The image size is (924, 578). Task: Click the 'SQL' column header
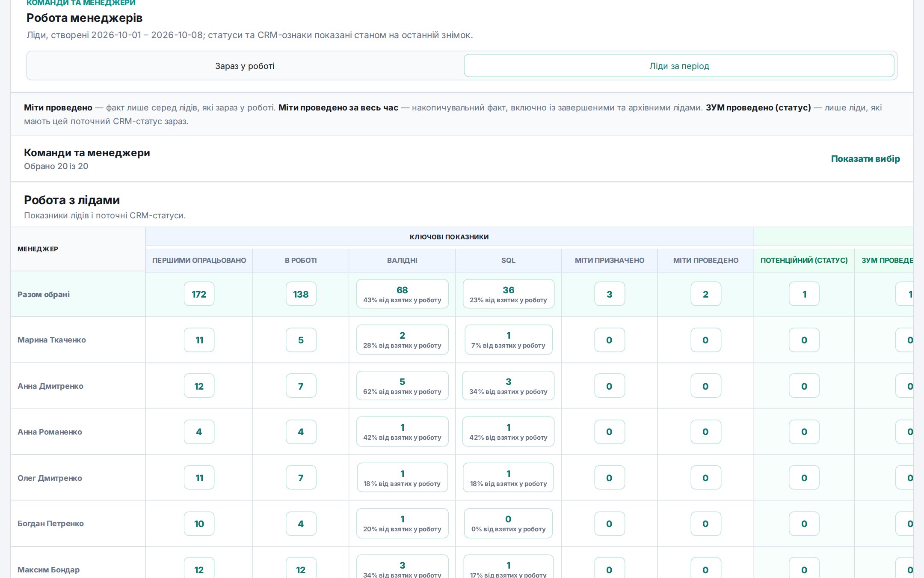pos(508,260)
